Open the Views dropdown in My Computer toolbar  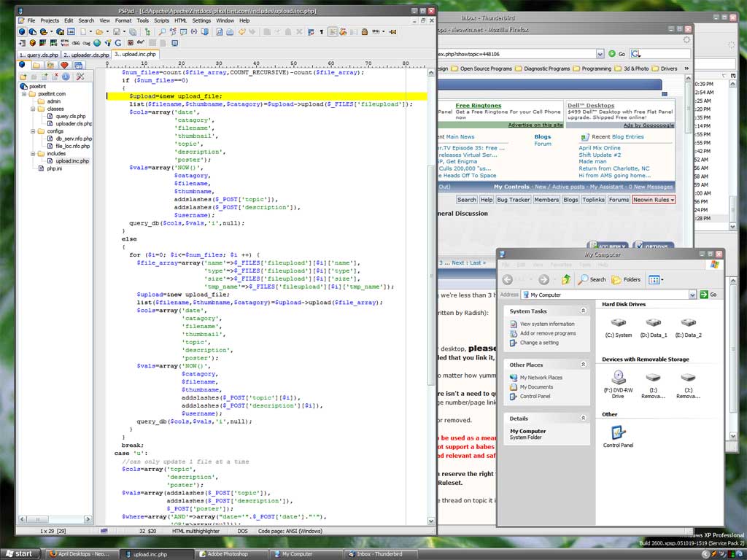point(654,279)
